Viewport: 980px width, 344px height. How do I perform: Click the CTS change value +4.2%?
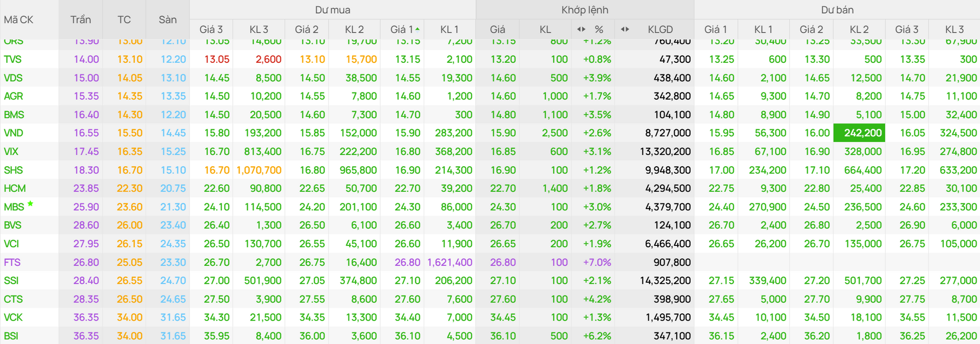pyautogui.click(x=597, y=299)
